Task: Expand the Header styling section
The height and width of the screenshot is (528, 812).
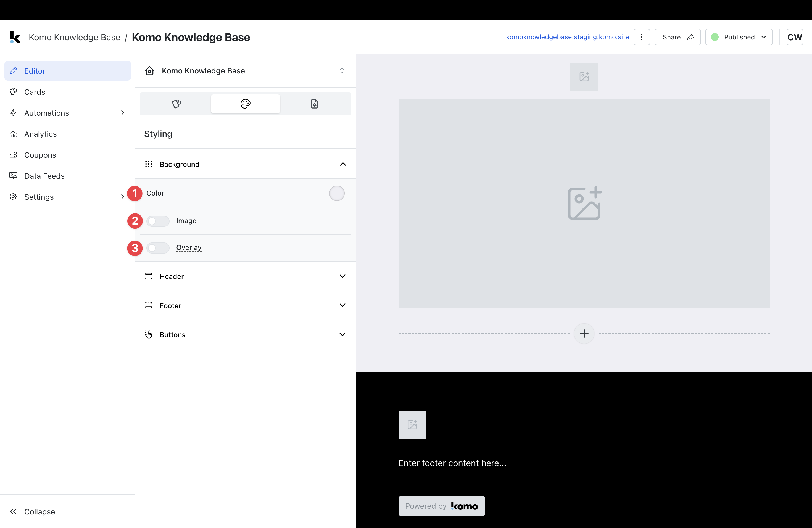Action: (x=342, y=276)
